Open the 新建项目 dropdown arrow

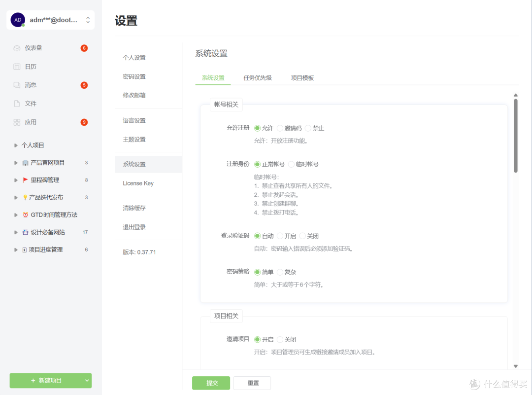[87, 380]
